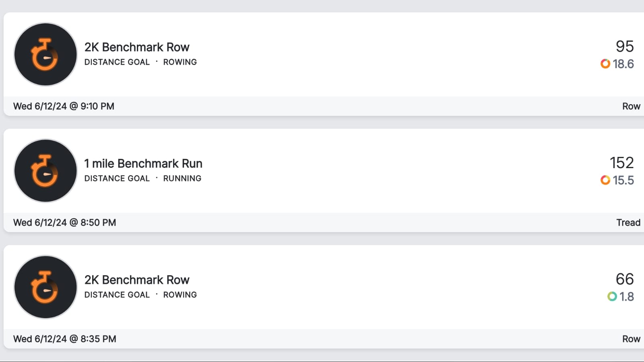The width and height of the screenshot is (644, 362).
Task: Click the 18.6 splat points value
Action: (x=623, y=64)
